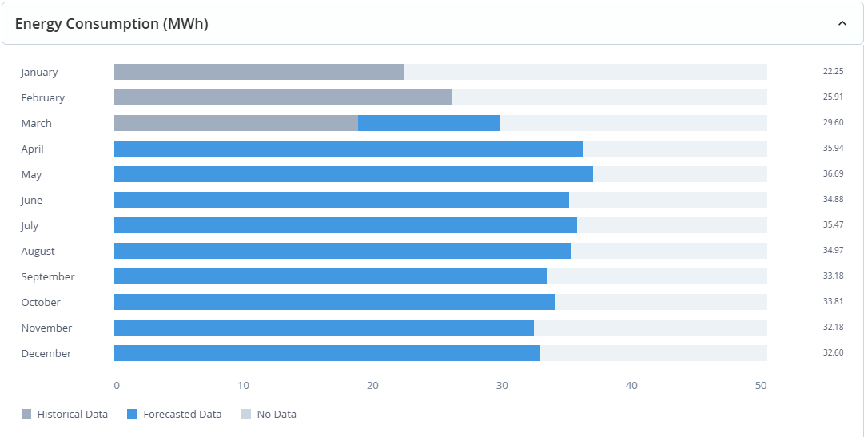The height and width of the screenshot is (437, 868).
Task: Click the July forecasted bar
Action: (x=345, y=225)
